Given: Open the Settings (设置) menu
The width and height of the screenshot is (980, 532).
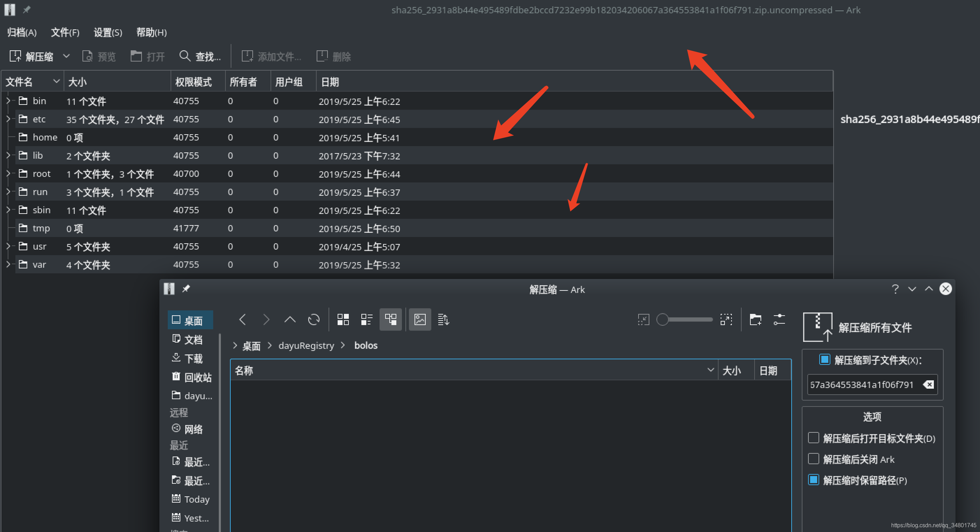Looking at the screenshot, I should point(108,33).
